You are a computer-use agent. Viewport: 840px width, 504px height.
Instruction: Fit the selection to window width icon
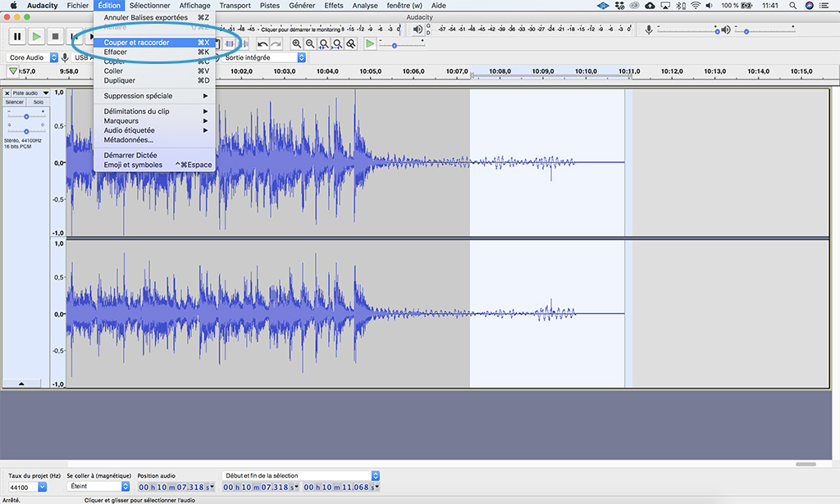[323, 44]
